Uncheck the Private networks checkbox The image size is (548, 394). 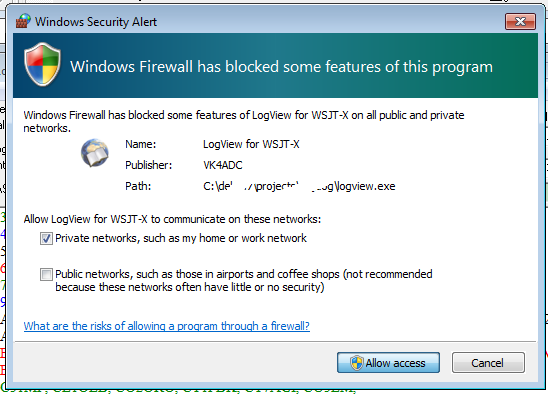click(46, 239)
